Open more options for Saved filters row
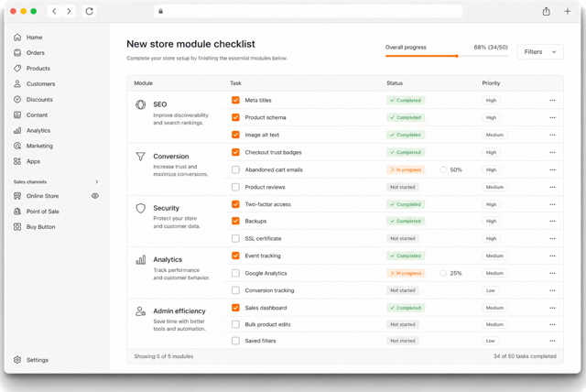The image size is (586, 392). 552,341
